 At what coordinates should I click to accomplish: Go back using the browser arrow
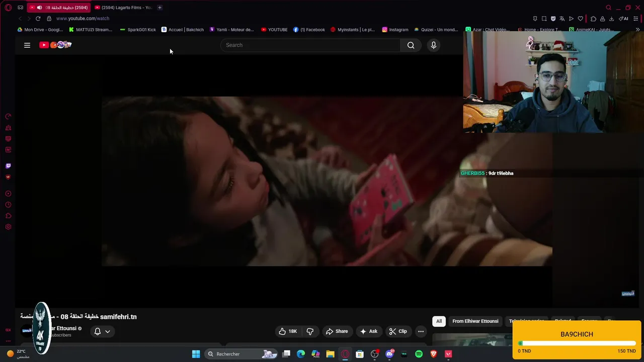click(20, 19)
